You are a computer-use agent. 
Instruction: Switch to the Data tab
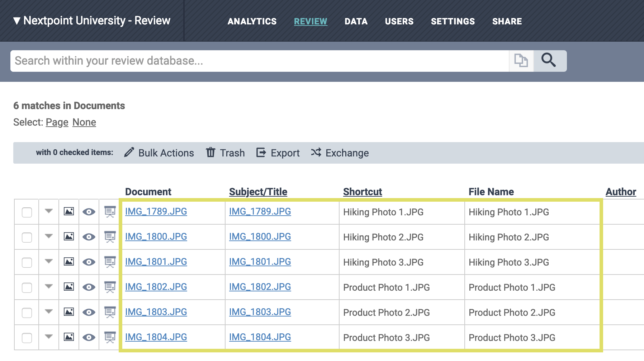pos(356,22)
